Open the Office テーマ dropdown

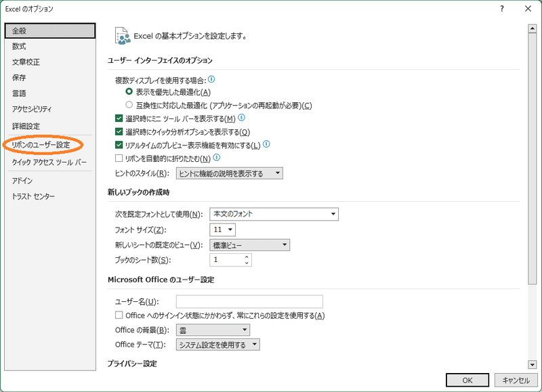point(218,345)
